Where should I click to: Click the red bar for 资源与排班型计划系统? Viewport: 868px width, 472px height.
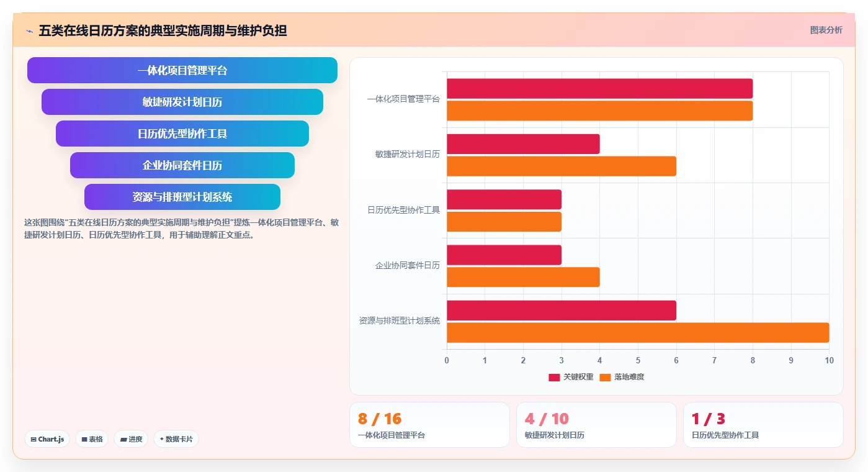562,311
